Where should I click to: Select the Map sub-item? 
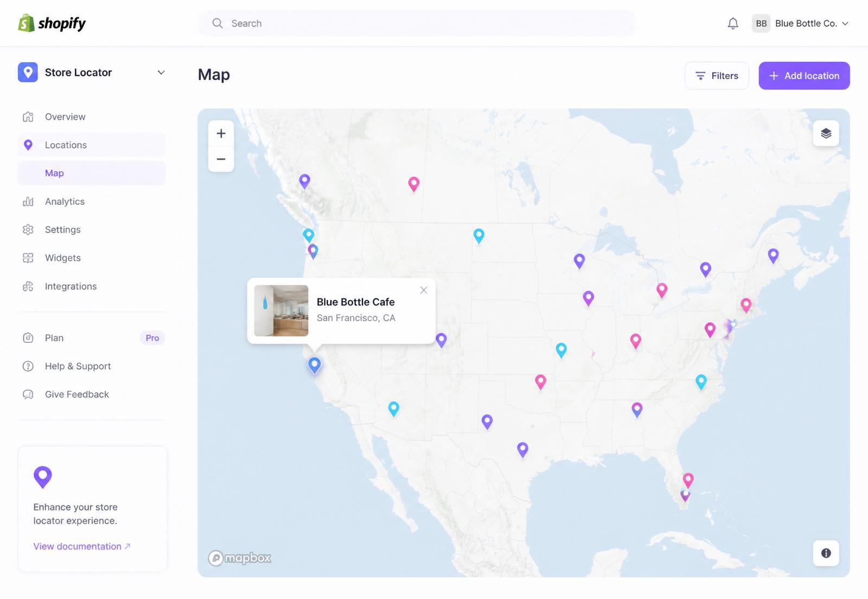92,173
